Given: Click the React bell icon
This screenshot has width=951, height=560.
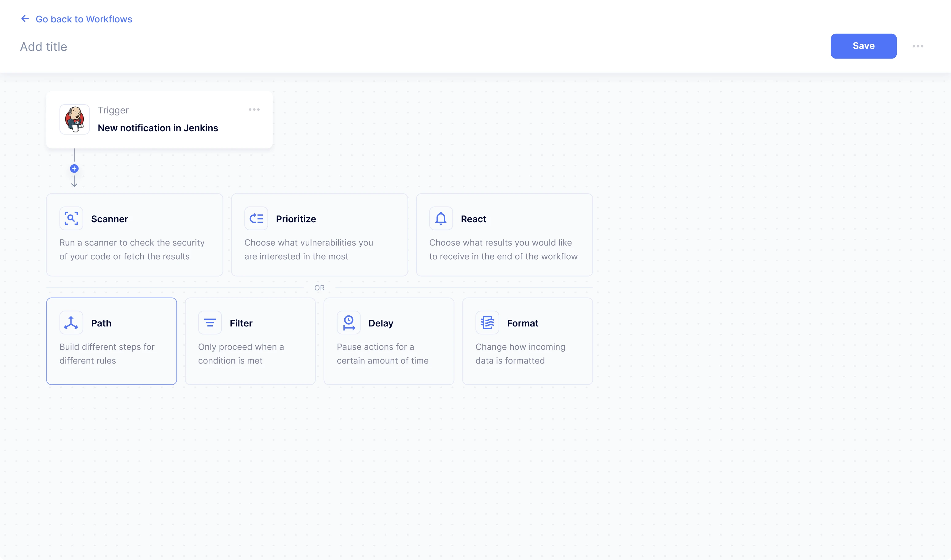Looking at the screenshot, I should pyautogui.click(x=440, y=218).
